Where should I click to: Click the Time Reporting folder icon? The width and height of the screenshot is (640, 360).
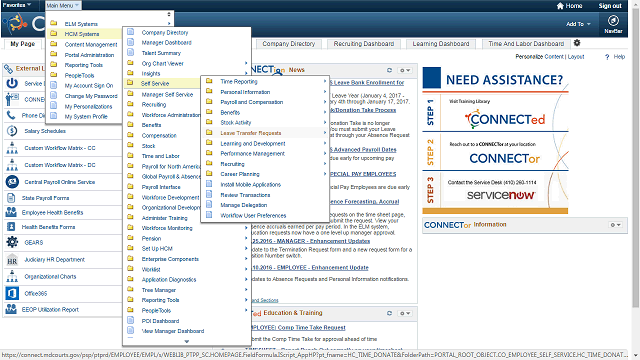209,81
